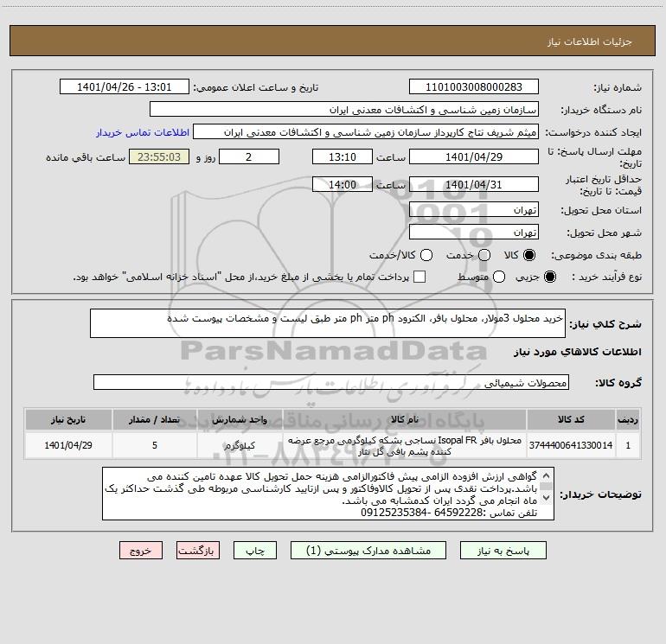Click the گروه کالا field محصولات شیمیائی
The image size is (666, 644).
pos(331,382)
